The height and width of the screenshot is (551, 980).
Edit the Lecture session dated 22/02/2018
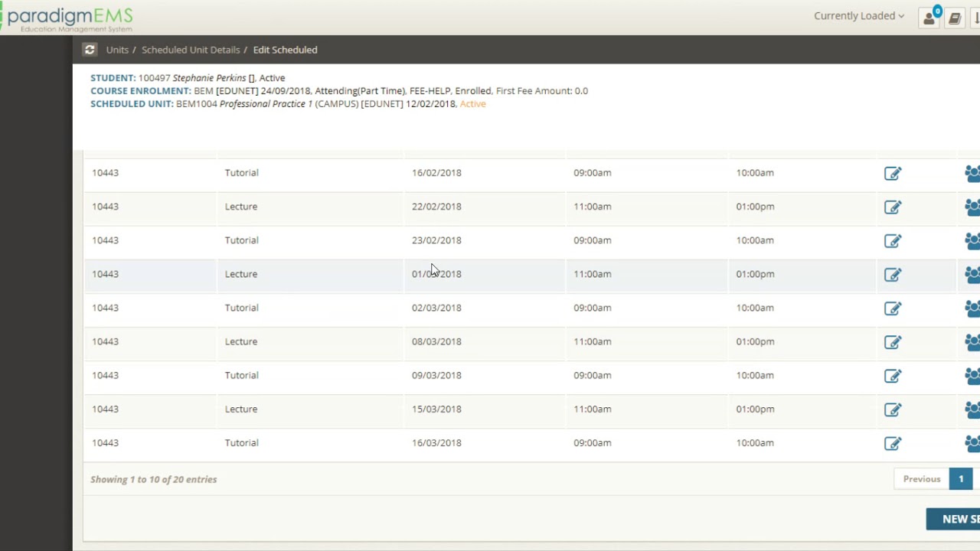[893, 207]
